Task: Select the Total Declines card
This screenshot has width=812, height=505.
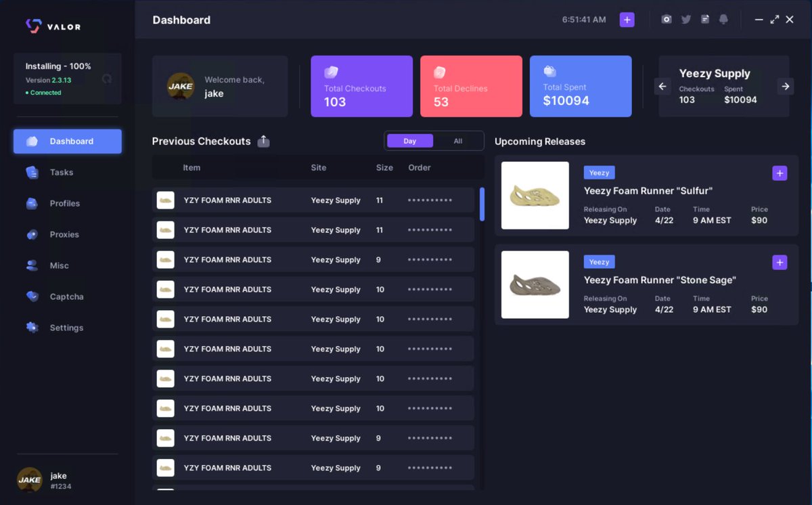Action: (x=471, y=87)
